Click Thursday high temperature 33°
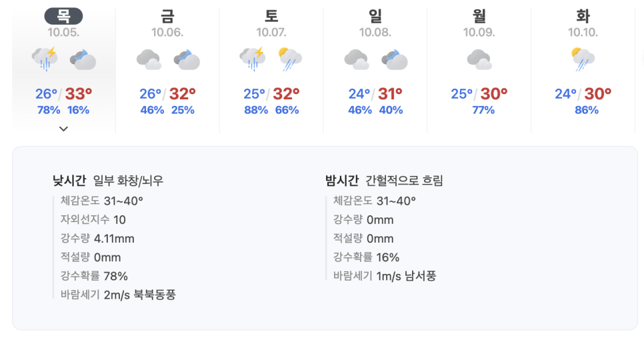644x342 pixels. [79, 94]
